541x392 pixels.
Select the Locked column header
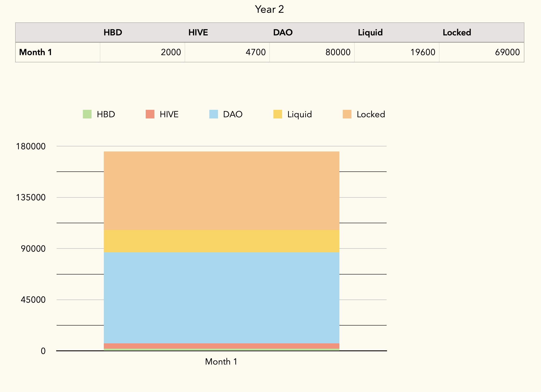[482, 33]
